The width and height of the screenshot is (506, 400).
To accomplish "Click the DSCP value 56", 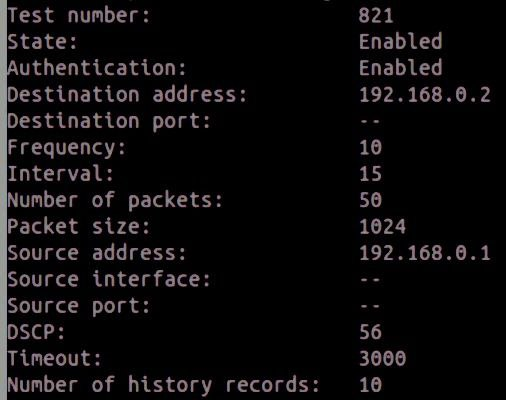I will click(x=370, y=332).
